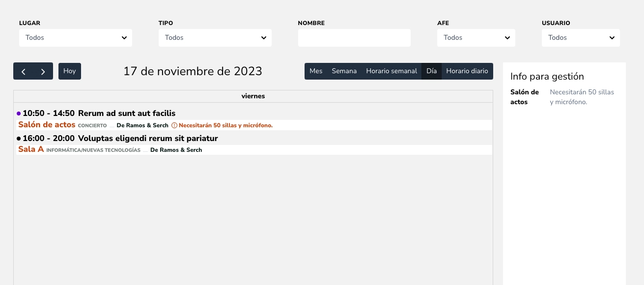Switch to Mes view
This screenshot has height=285, width=644.
click(316, 71)
